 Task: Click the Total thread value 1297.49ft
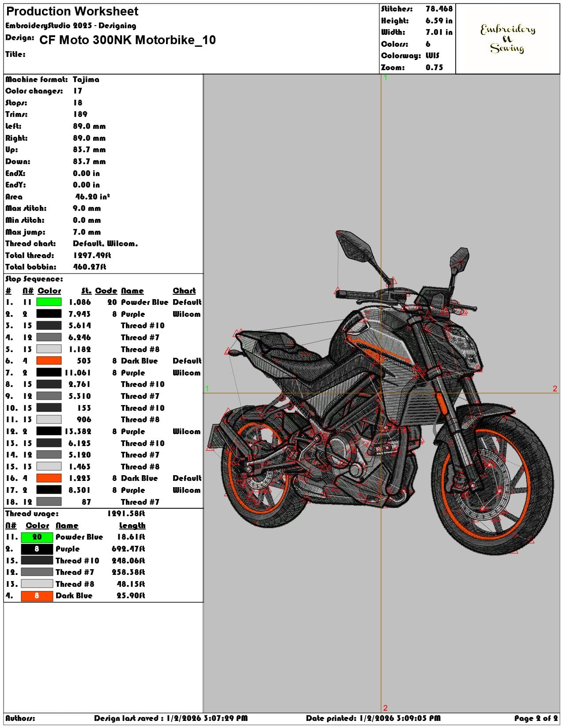point(92,255)
